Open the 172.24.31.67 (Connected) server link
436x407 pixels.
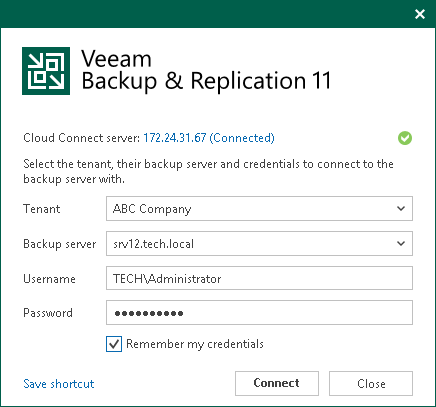pos(209,138)
